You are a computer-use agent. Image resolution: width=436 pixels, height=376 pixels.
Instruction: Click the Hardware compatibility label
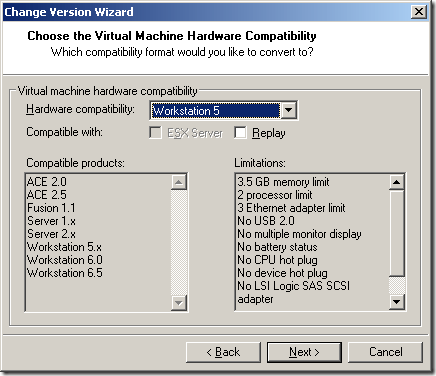coord(80,109)
